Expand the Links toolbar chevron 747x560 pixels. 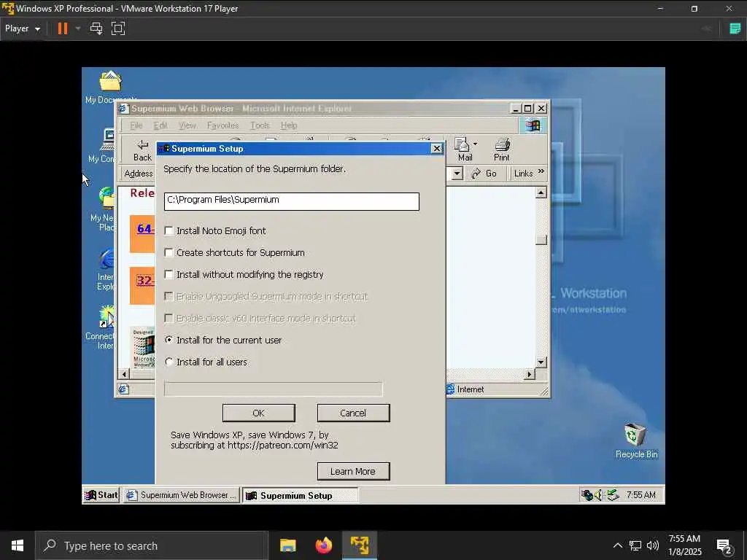click(541, 171)
